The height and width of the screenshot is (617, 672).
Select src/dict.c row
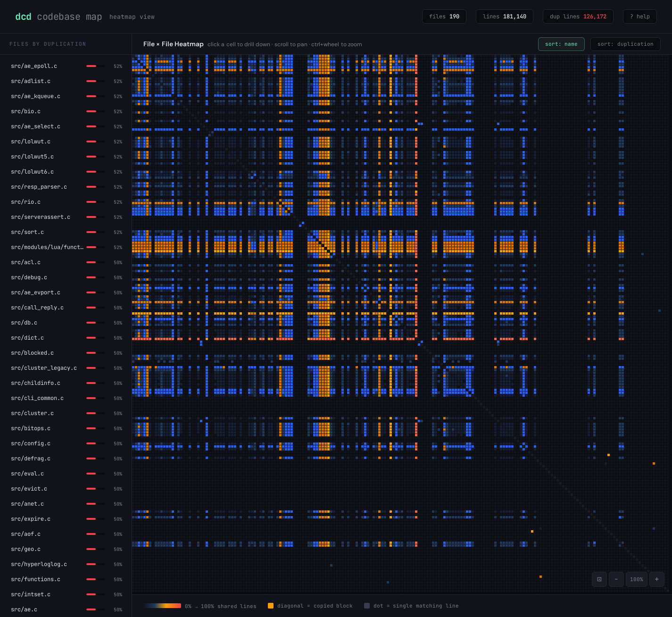(66, 338)
